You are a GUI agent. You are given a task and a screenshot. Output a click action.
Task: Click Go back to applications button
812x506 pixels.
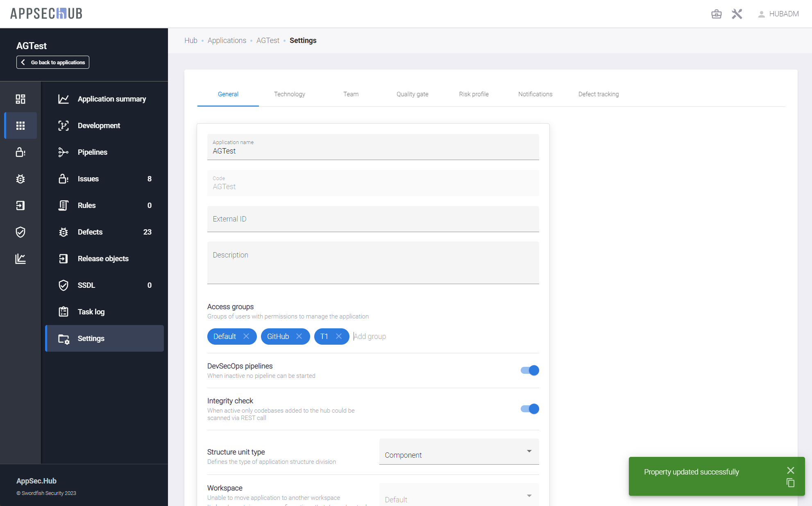pyautogui.click(x=53, y=62)
